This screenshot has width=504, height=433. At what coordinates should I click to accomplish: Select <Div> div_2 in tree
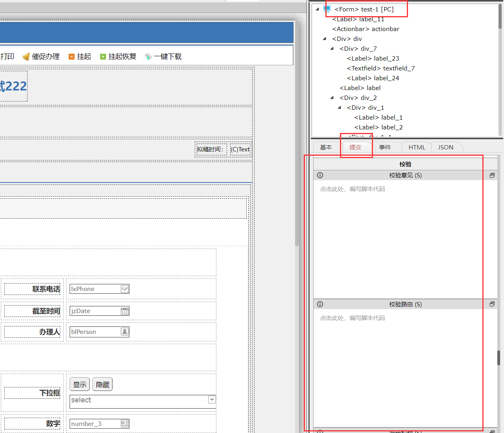[358, 98]
